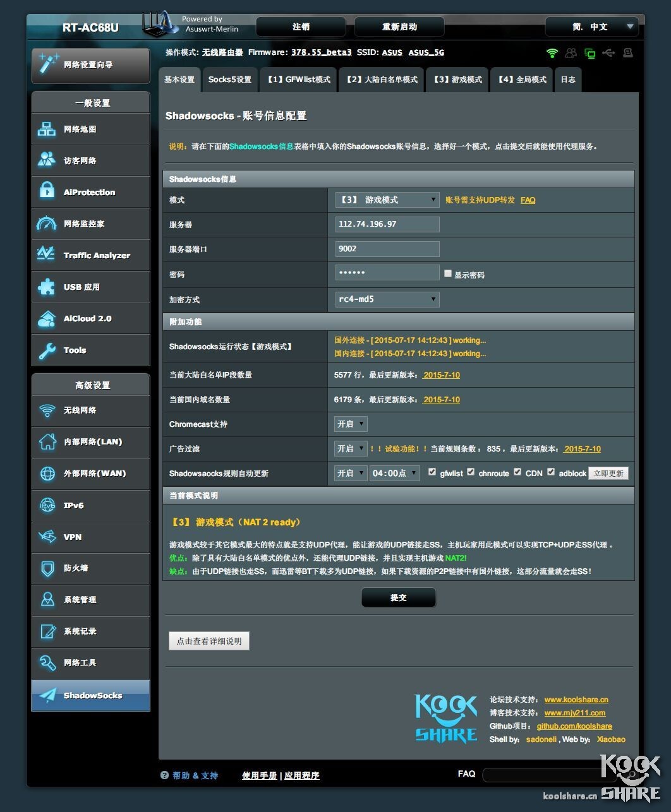671x812 pixels.
Task: Open the 模式 dropdown showing 游戏模式
Action: pos(386,200)
